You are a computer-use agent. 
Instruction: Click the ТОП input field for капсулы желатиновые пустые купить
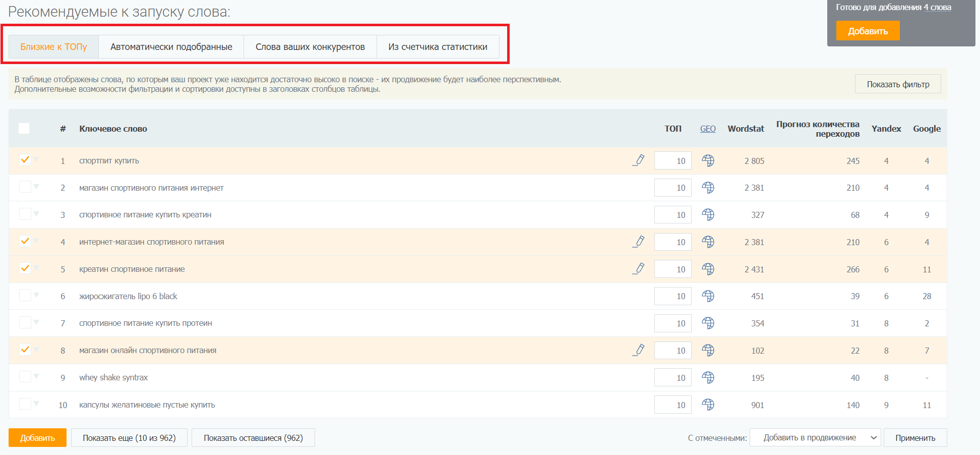coord(673,405)
